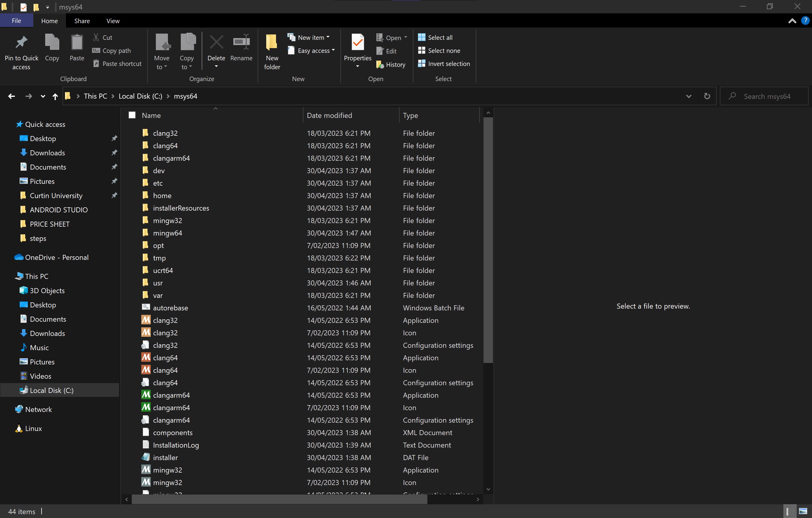The height and width of the screenshot is (518, 812).
Task: Click the scroll down arrow in file list
Action: [x=488, y=489]
